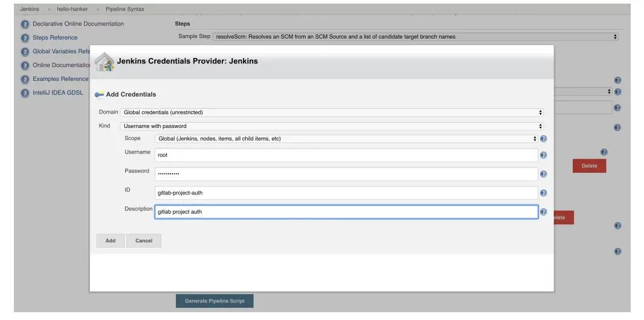644x320 pixels.
Task: Click Generate Pipeline Script button
Action: (214, 301)
